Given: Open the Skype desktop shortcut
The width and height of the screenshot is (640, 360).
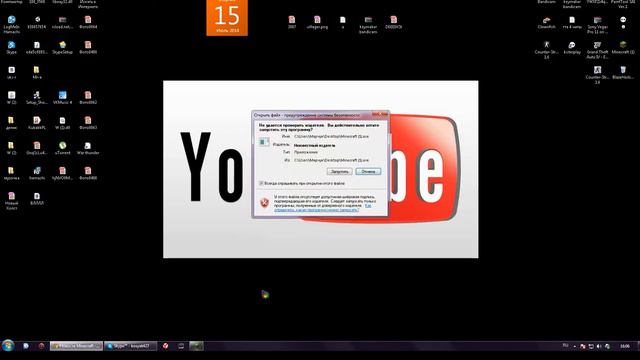Looking at the screenshot, I should (11, 48).
